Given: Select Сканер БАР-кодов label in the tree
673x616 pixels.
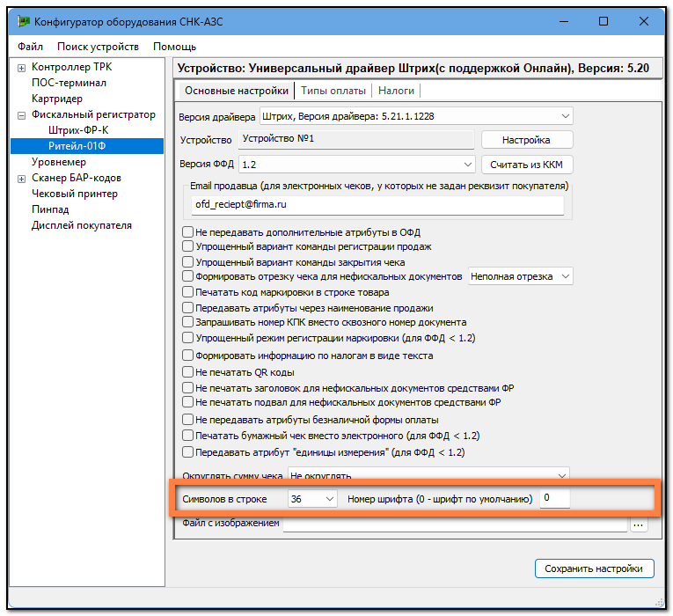Looking at the screenshot, I should [76, 178].
